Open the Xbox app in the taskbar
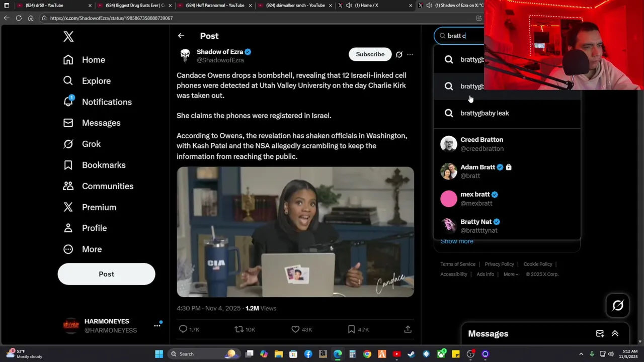 [x=441, y=354]
